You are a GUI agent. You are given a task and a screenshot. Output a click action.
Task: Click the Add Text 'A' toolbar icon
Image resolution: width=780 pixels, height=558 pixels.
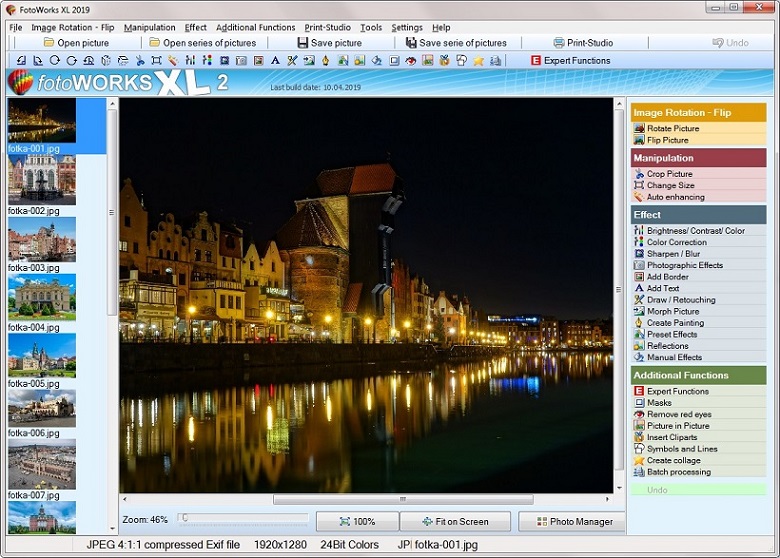point(275,61)
